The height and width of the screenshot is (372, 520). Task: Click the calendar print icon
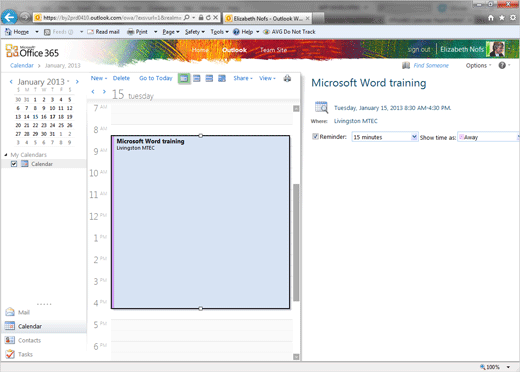click(287, 78)
